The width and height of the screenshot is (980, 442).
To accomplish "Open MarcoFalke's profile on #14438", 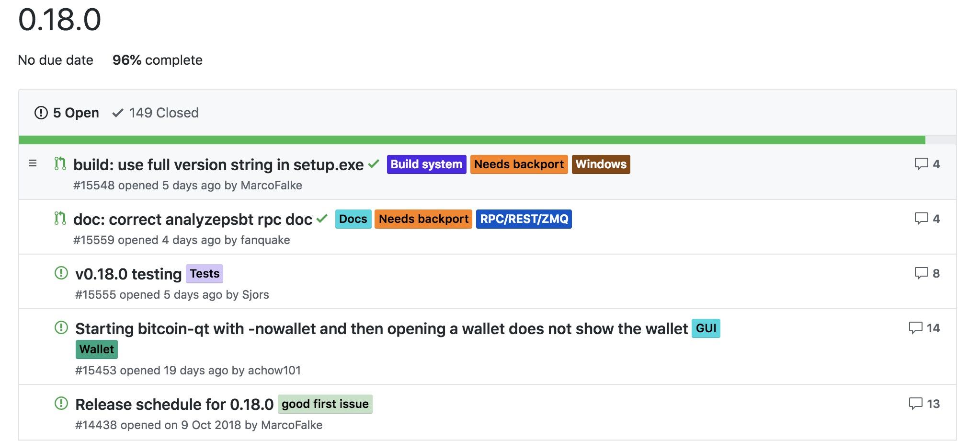I will tap(292, 425).
